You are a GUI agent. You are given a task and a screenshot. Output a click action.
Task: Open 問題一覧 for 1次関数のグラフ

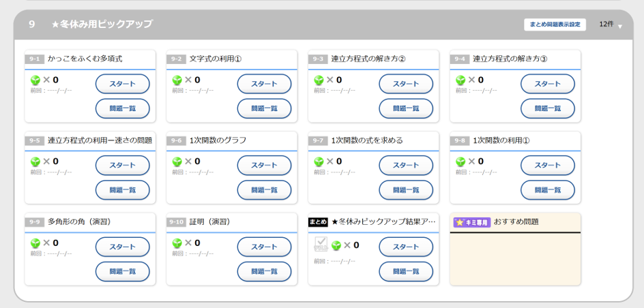[x=264, y=190]
